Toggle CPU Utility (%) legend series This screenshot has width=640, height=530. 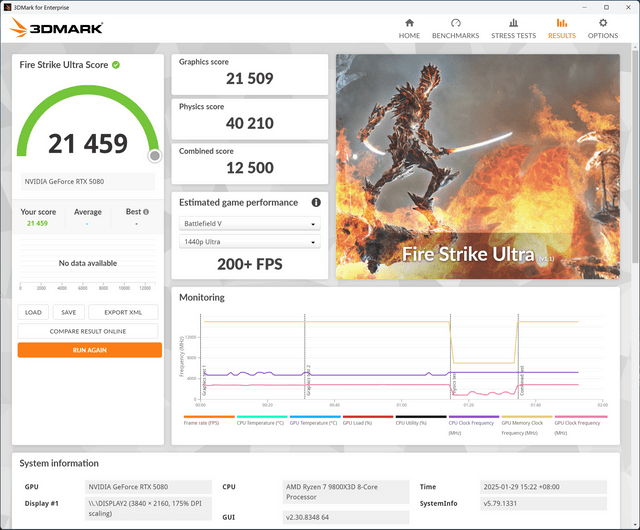tap(421, 421)
